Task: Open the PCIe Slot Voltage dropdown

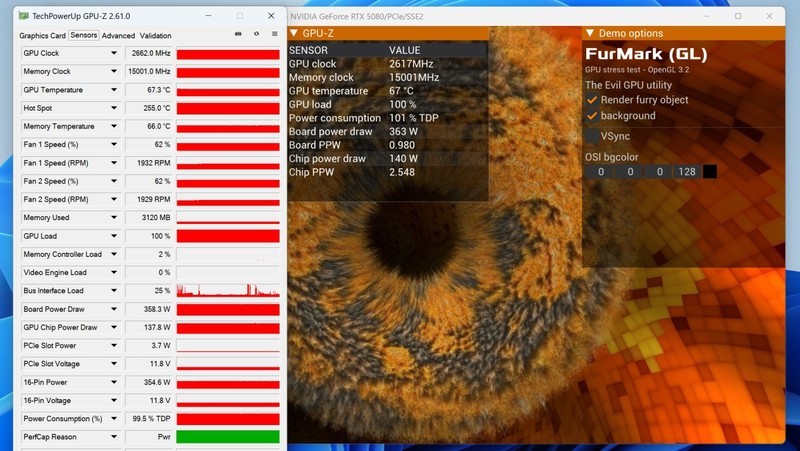Action: tap(114, 364)
